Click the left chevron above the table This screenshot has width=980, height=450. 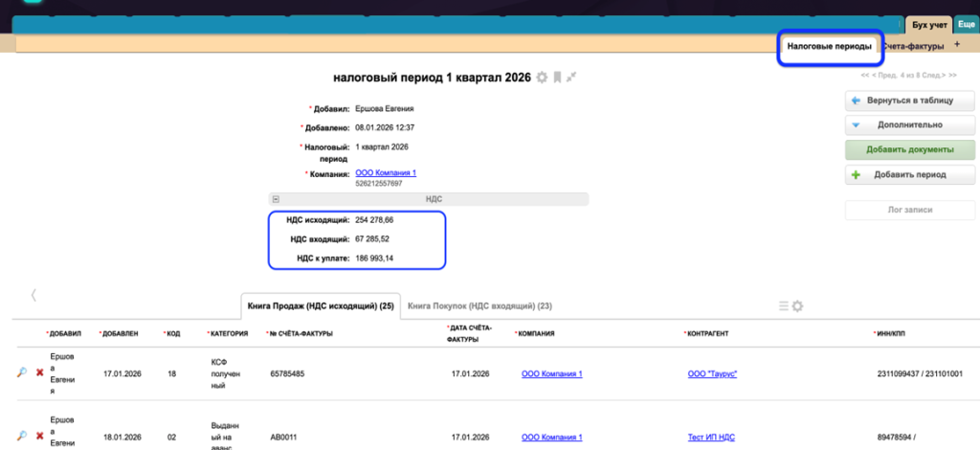pyautogui.click(x=33, y=295)
